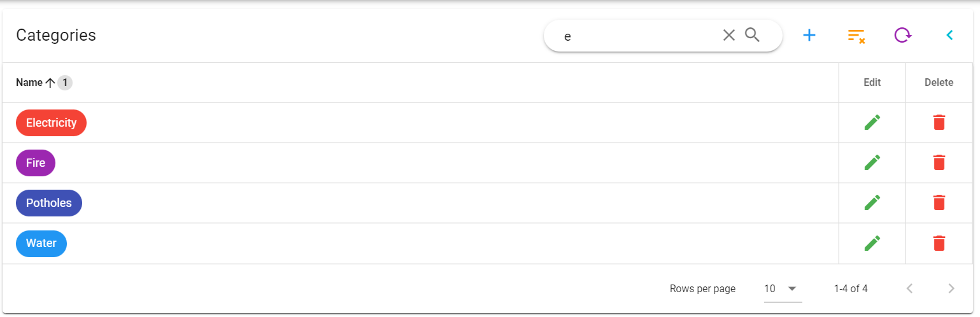Edit the Electricity category

coord(872,123)
